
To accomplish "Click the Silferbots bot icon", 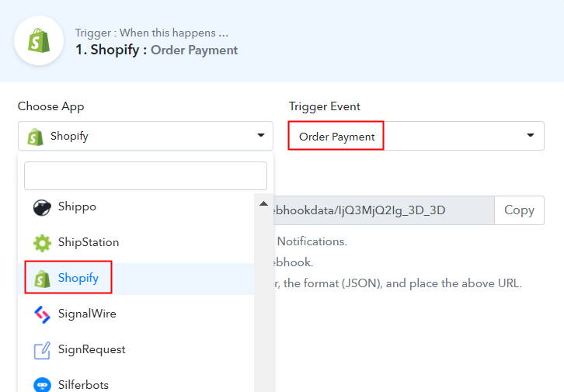I will pos(42,385).
